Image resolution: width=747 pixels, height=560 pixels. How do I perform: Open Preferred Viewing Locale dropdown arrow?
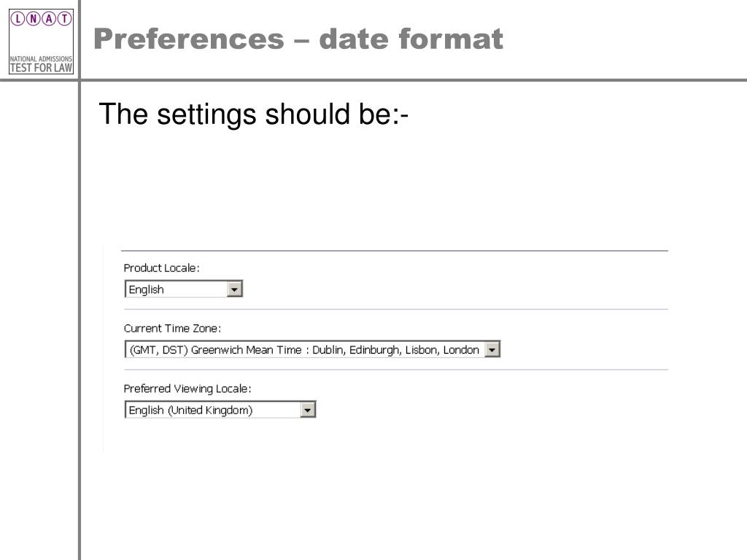[x=308, y=410]
